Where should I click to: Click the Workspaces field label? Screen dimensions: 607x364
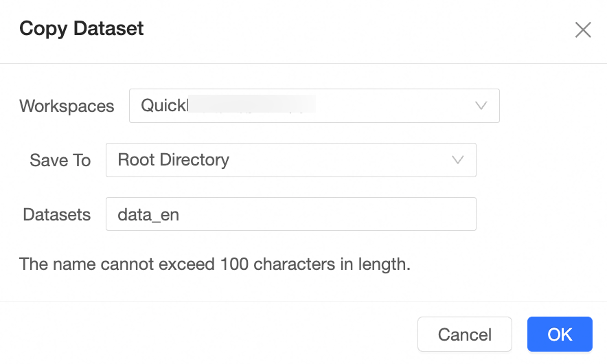click(67, 106)
